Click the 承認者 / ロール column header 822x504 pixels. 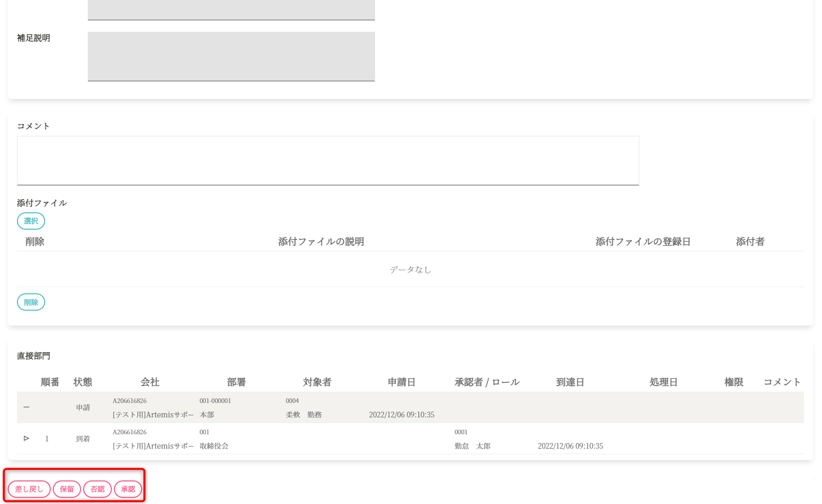pyautogui.click(x=486, y=382)
